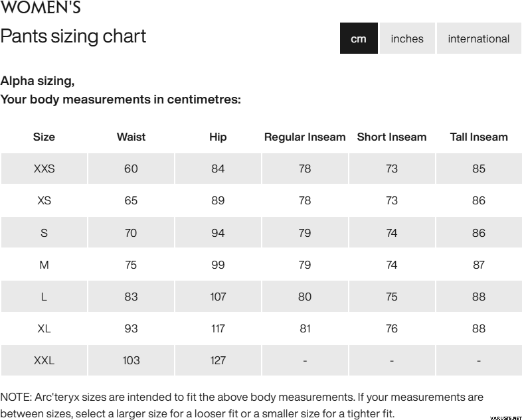Select the XL size row label
The height and width of the screenshot is (420, 522).
coord(44,328)
